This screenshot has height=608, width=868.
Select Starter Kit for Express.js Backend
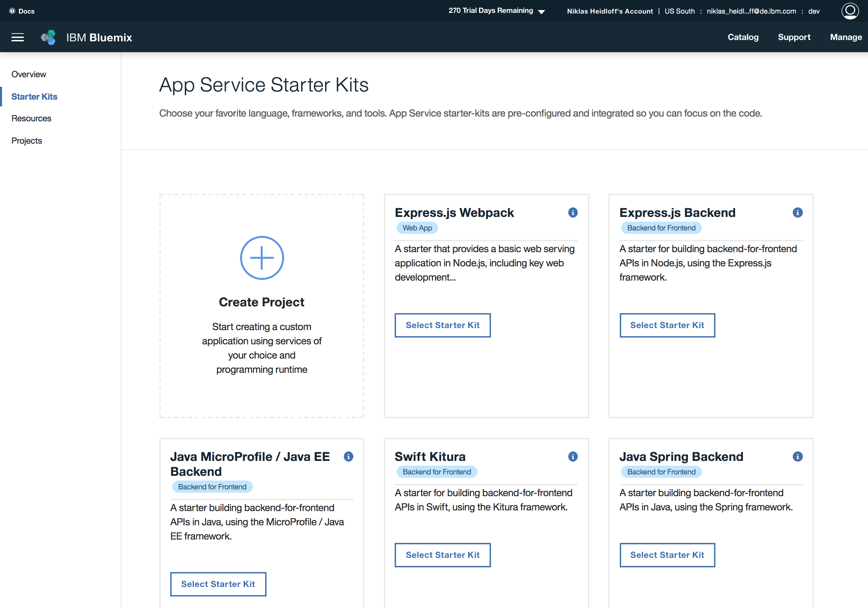pos(667,325)
